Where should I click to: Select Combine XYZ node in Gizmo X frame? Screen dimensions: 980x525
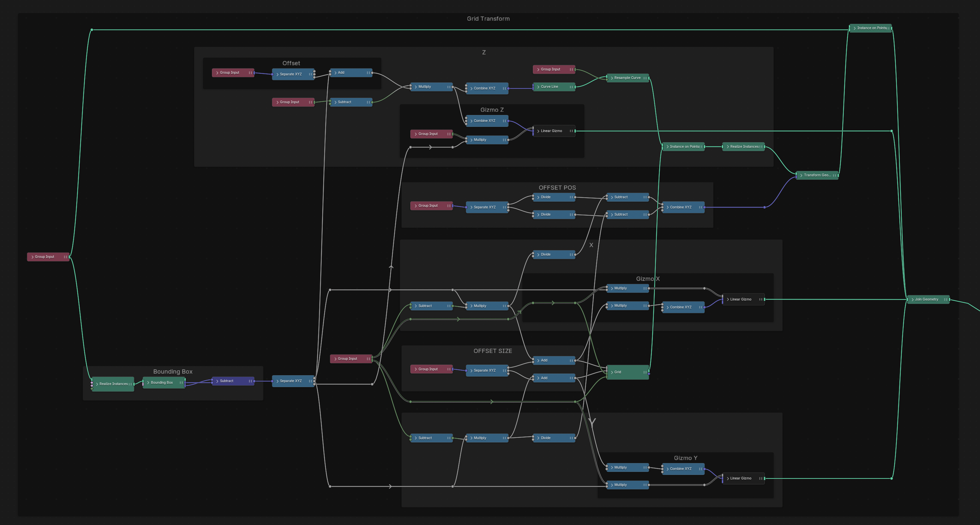[x=683, y=307]
